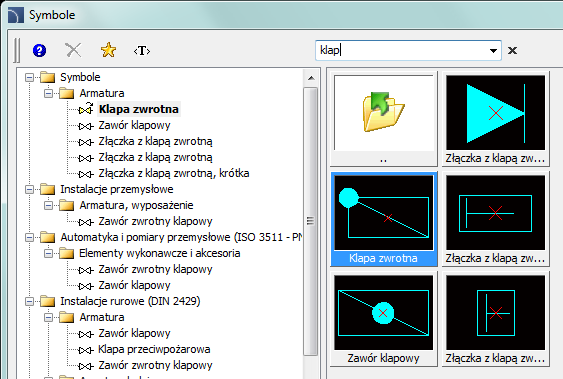Viewport: 563px width, 379px height.
Task: Collapse the Armatura, wyposażenie folder
Action: [48, 205]
